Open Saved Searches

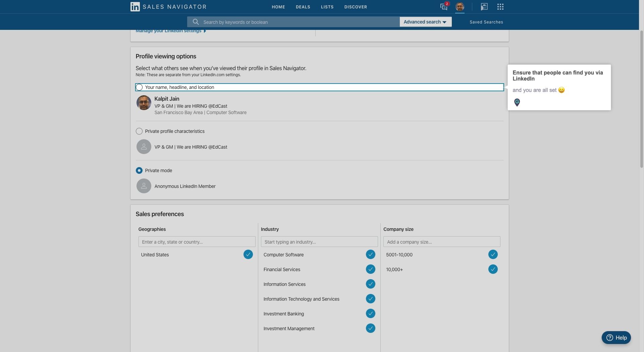click(486, 22)
